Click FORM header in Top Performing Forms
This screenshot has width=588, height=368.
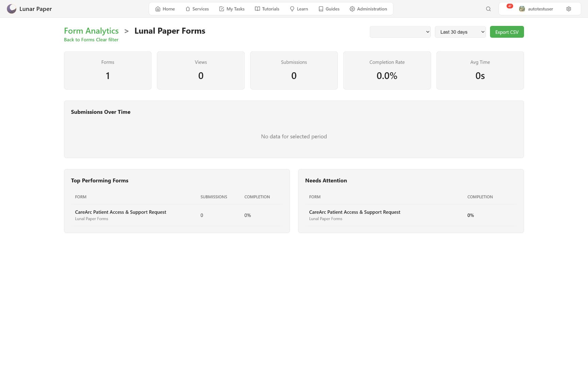click(x=81, y=197)
